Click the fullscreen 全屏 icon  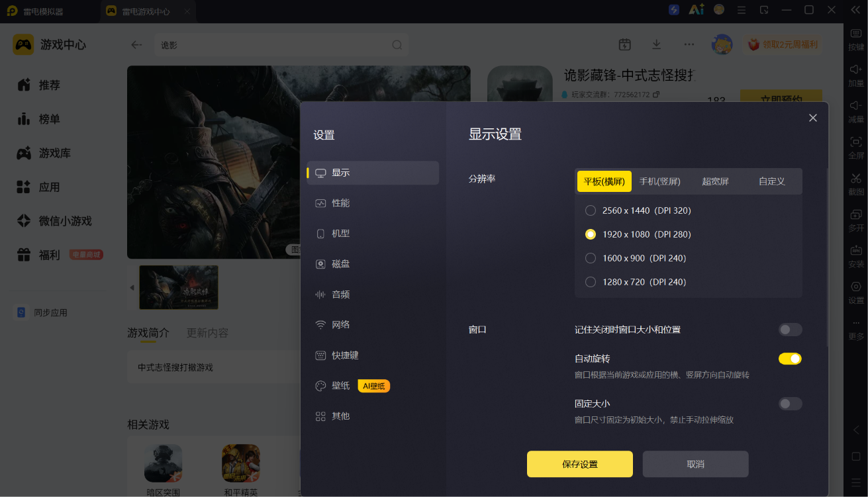coord(856,142)
